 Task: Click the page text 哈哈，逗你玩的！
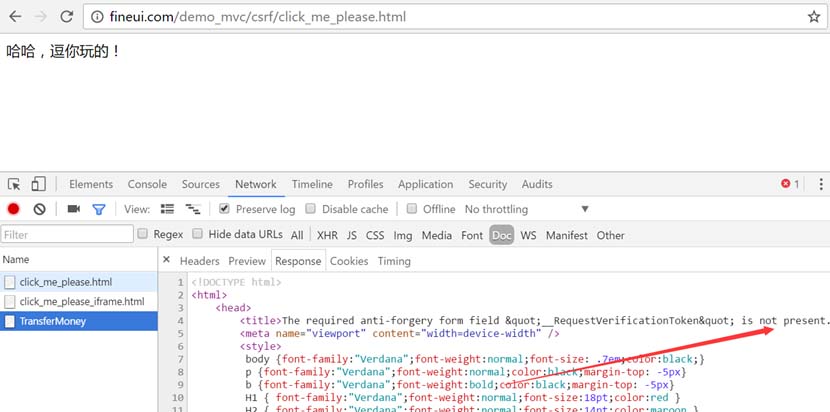[x=64, y=51]
